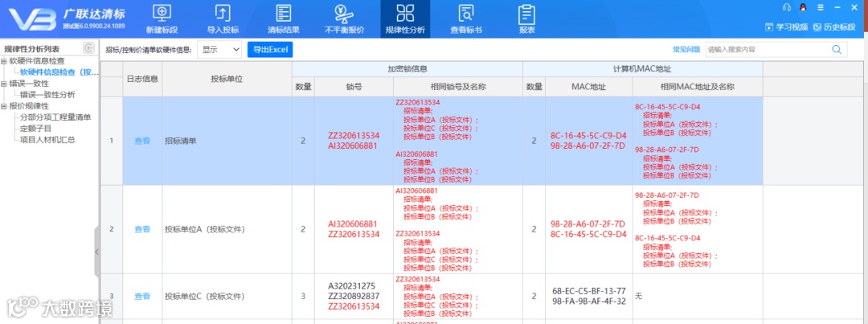Open the 查看标书 toolbar icon
The image size is (868, 324).
pos(466,18)
